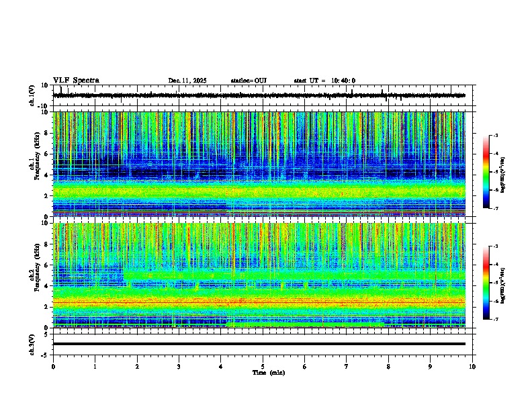The width and height of the screenshot is (532, 411).
Task: Click the "7" tick on the time axis
Action: pos(347,367)
